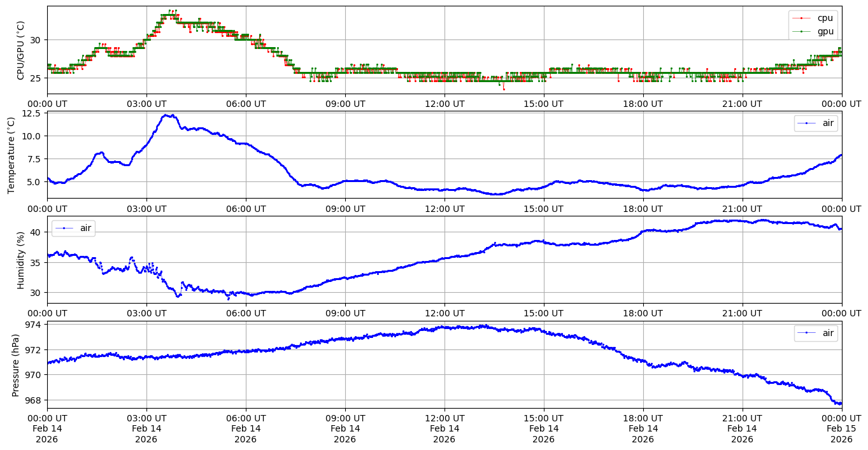This screenshot has height=450, width=868.
Task: Click the green gpu line sample in legend
Action: pos(802,32)
